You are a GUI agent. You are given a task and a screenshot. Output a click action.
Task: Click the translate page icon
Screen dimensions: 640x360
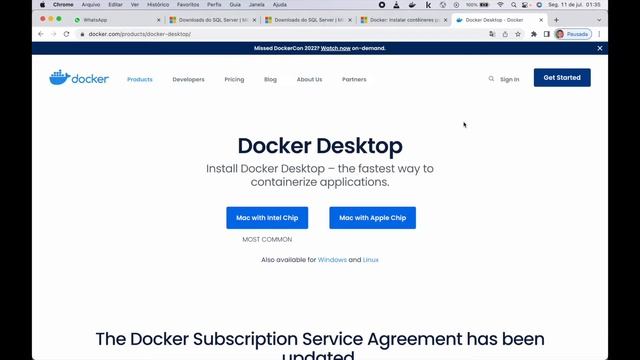tap(492, 34)
